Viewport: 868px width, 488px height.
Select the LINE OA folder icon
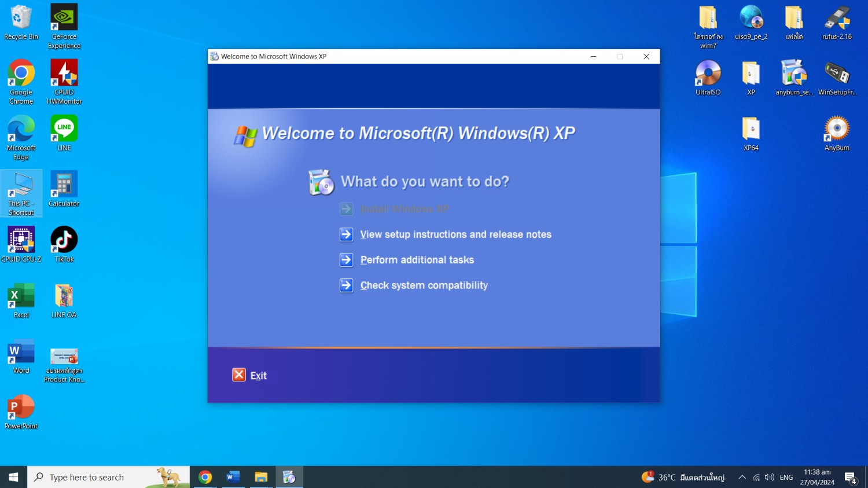coord(64,300)
